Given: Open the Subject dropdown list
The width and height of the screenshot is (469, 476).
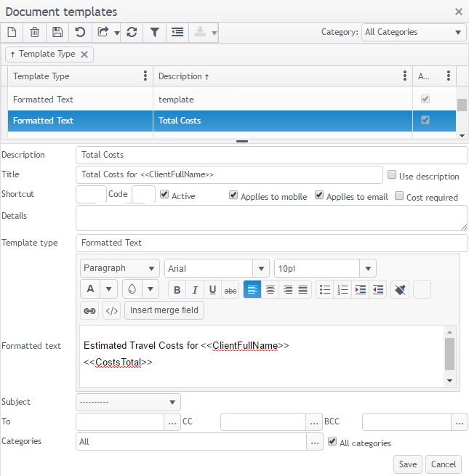Looking at the screenshot, I should click(128, 402).
